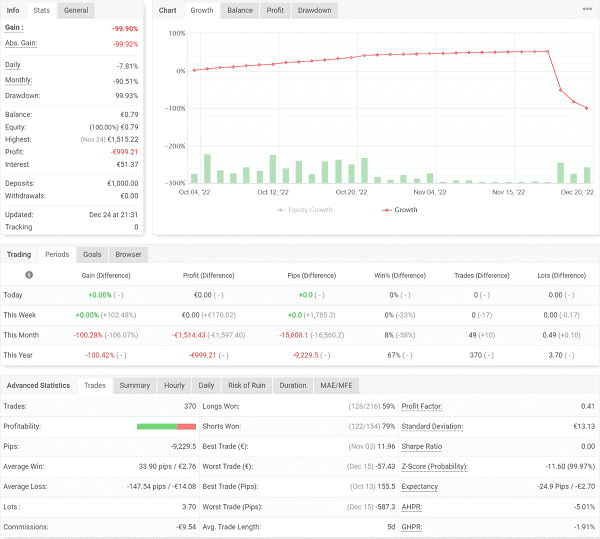
Task: Click the AHPR label
Action: [x=411, y=507]
